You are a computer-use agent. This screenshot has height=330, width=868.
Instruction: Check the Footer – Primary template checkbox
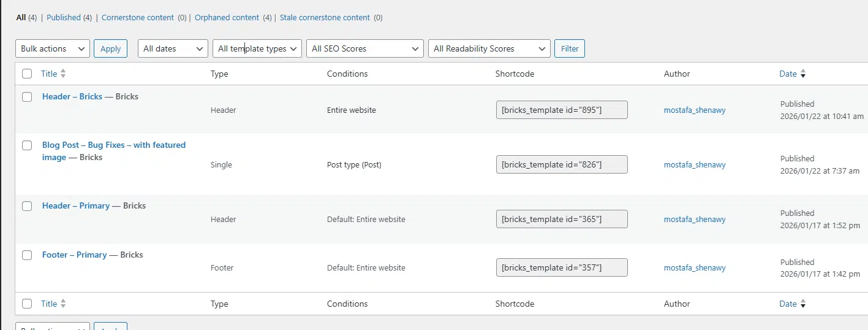(27, 255)
